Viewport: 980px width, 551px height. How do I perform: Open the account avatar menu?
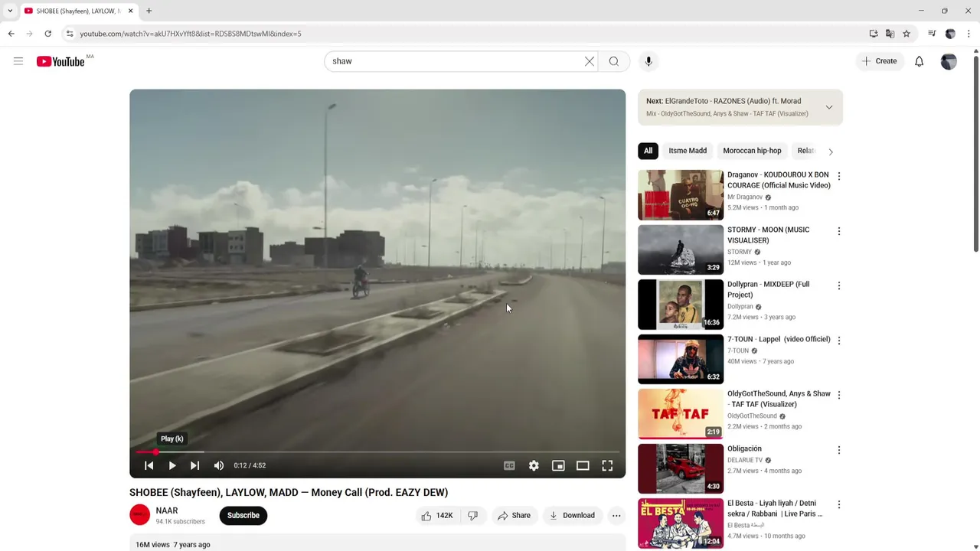click(949, 61)
